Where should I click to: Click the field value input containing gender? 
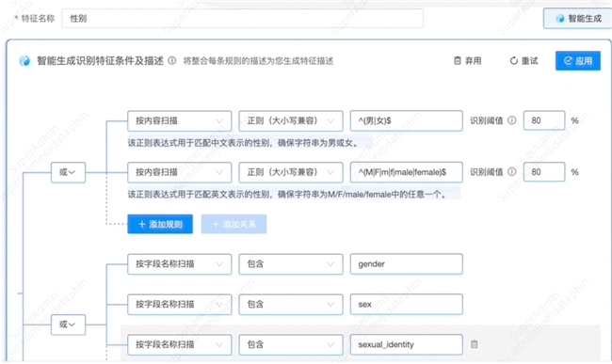407,264
